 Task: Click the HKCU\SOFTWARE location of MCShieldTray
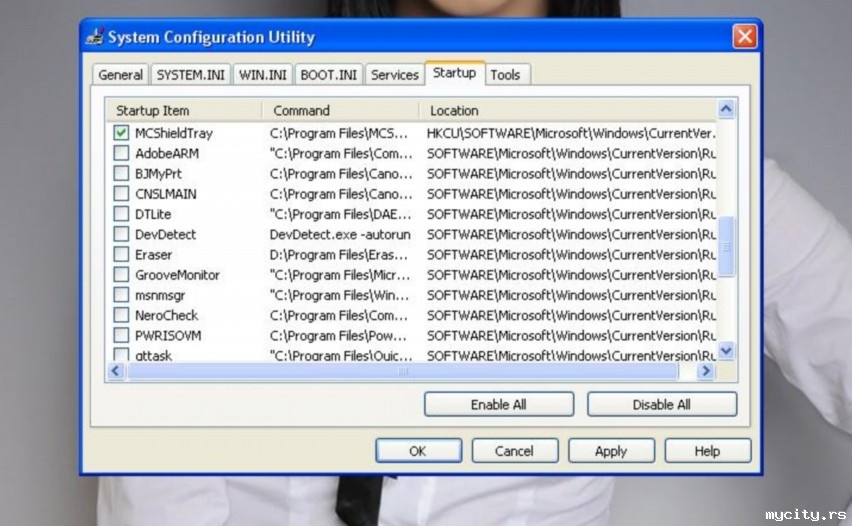571,133
